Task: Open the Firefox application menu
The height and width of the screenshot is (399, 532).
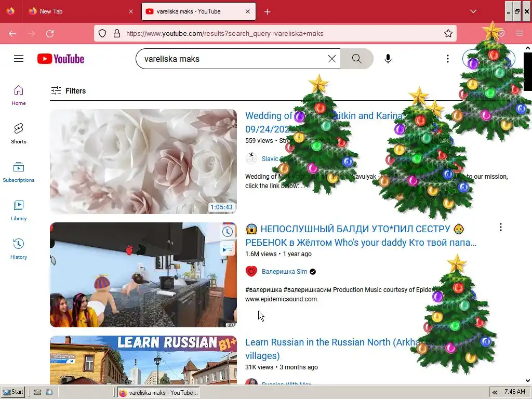Action: (520, 33)
